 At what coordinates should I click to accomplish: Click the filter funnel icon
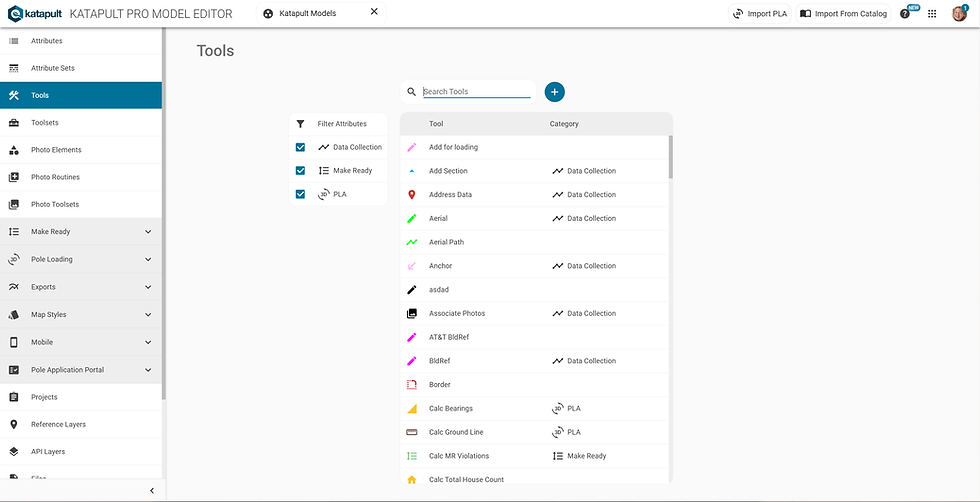300,124
